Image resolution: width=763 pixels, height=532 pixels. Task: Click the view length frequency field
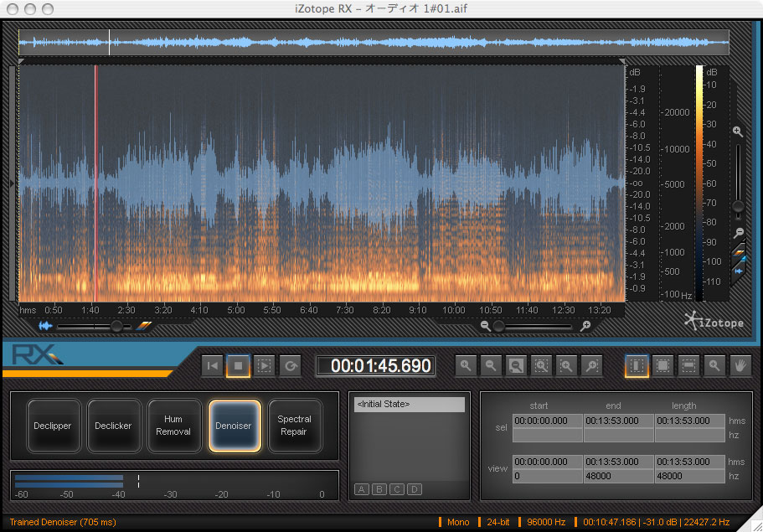(x=690, y=476)
